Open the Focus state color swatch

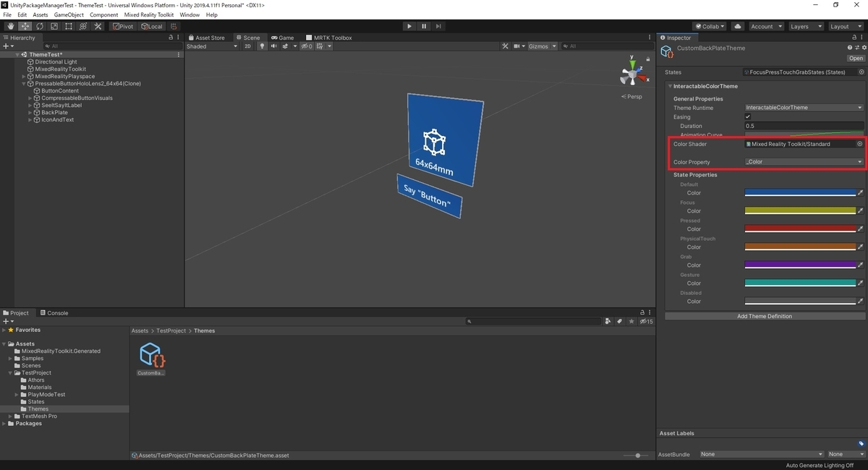coord(800,211)
